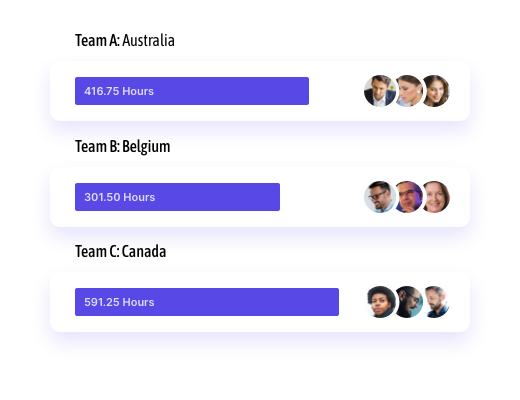Click the 591.25 Hours progress bar
520x400 pixels.
click(207, 302)
